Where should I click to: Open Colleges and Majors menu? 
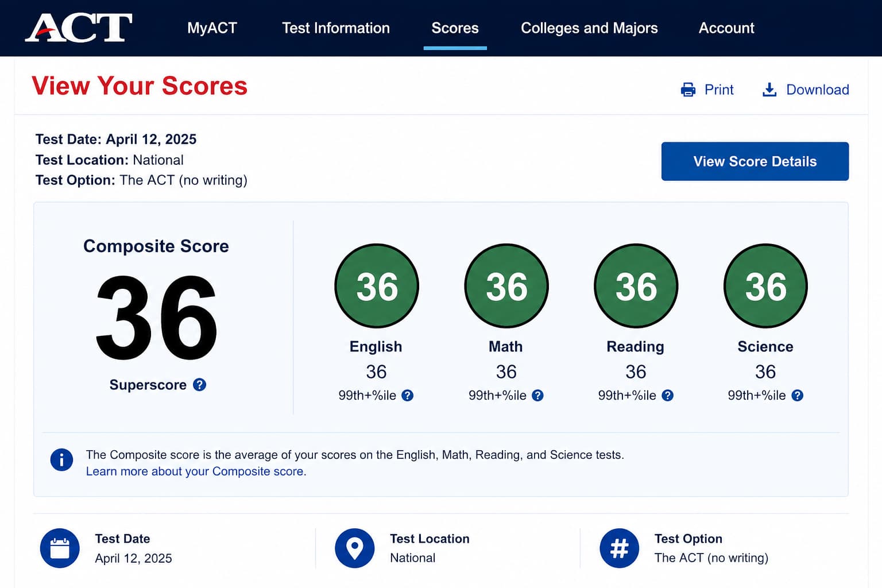pos(589,28)
